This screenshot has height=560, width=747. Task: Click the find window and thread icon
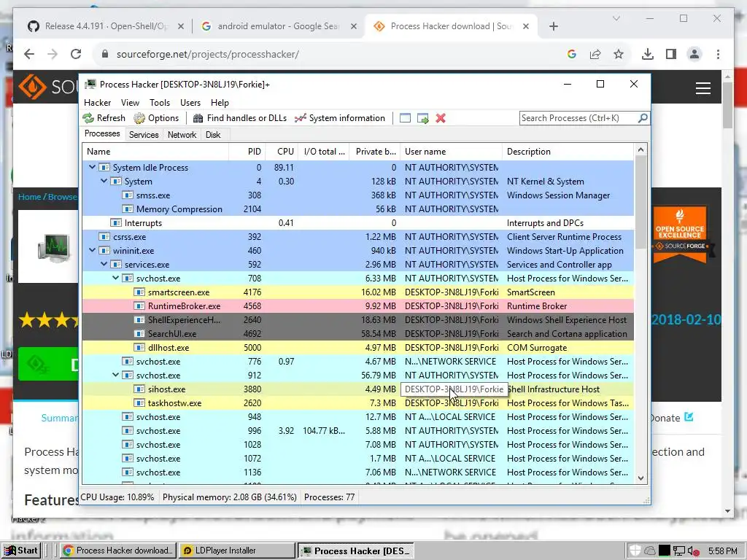(422, 118)
